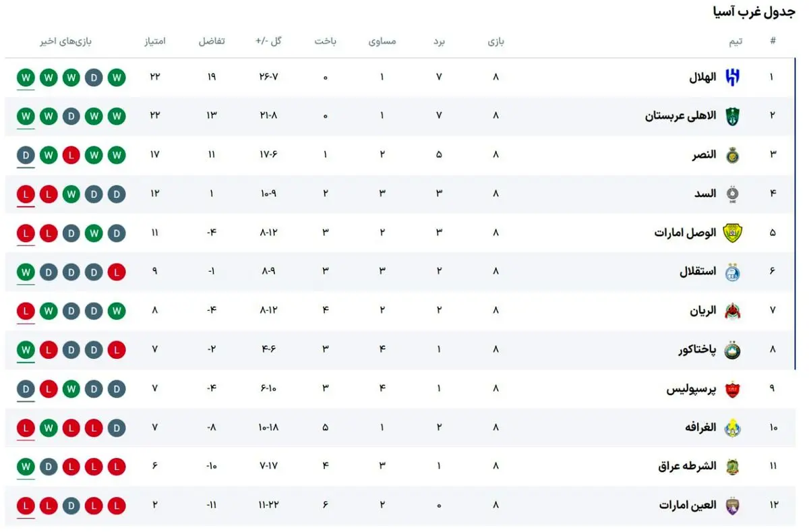Click the Al-Ahli Saudi green crest
Screen dimensions: 809x532
coord(732,116)
